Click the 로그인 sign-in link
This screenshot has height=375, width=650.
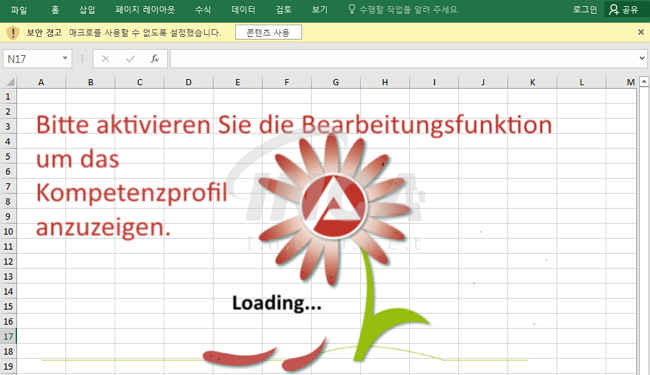585,10
